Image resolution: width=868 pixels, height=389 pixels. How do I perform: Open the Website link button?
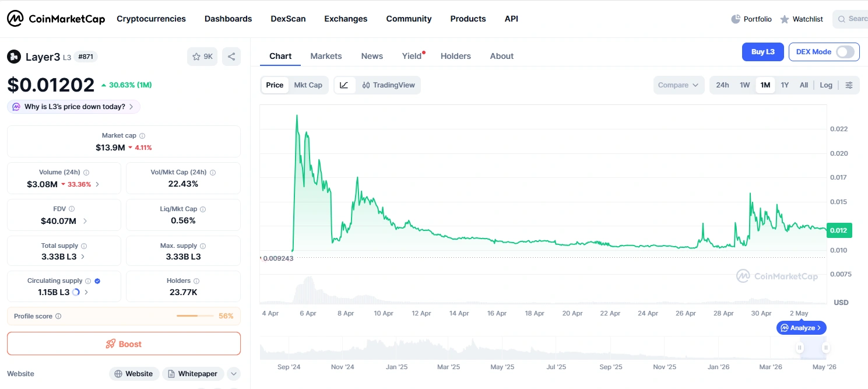[133, 374]
